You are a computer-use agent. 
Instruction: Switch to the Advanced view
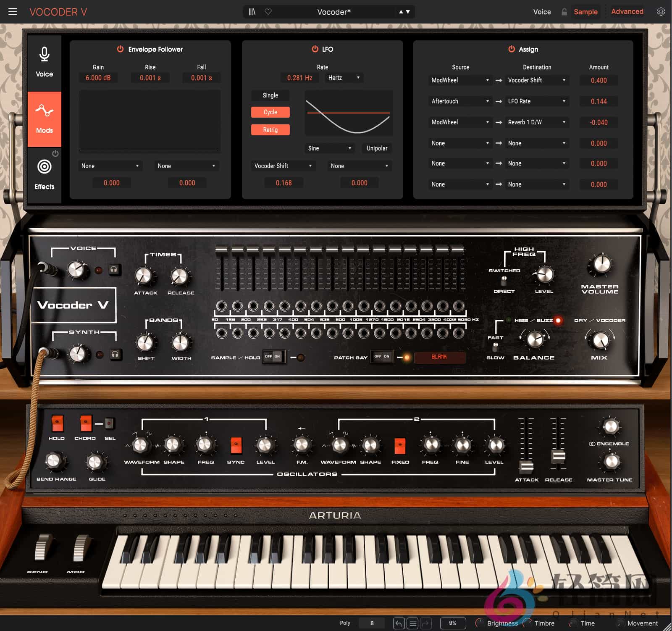click(627, 11)
